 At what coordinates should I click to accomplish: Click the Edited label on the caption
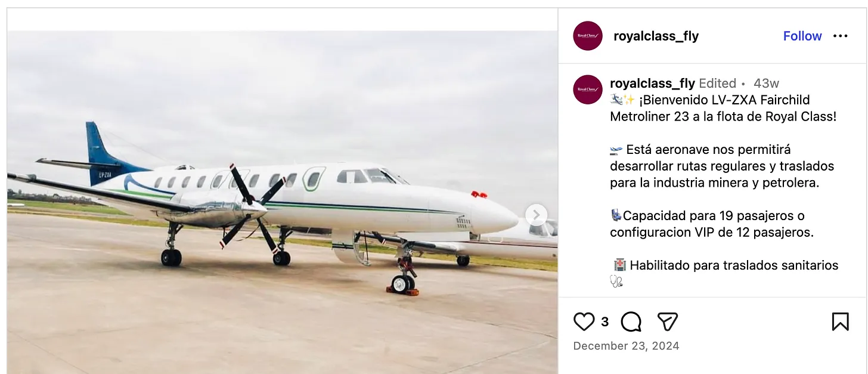click(x=717, y=84)
